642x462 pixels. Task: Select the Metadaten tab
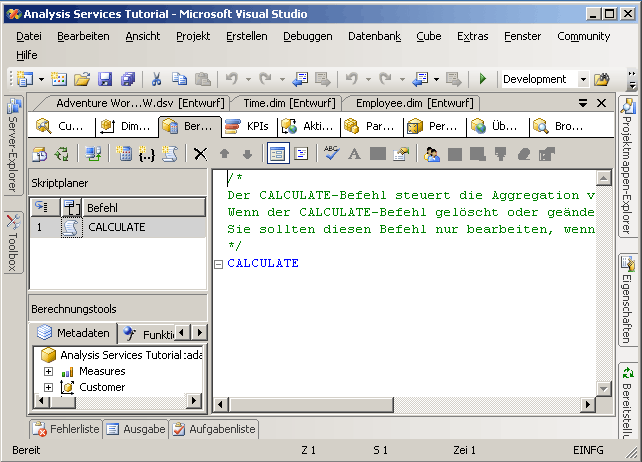74,333
